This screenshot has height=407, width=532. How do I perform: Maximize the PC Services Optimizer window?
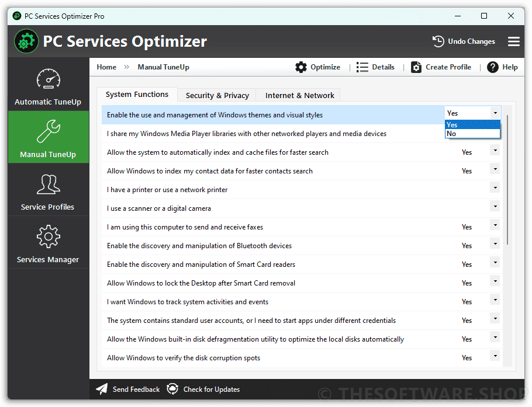(x=484, y=16)
